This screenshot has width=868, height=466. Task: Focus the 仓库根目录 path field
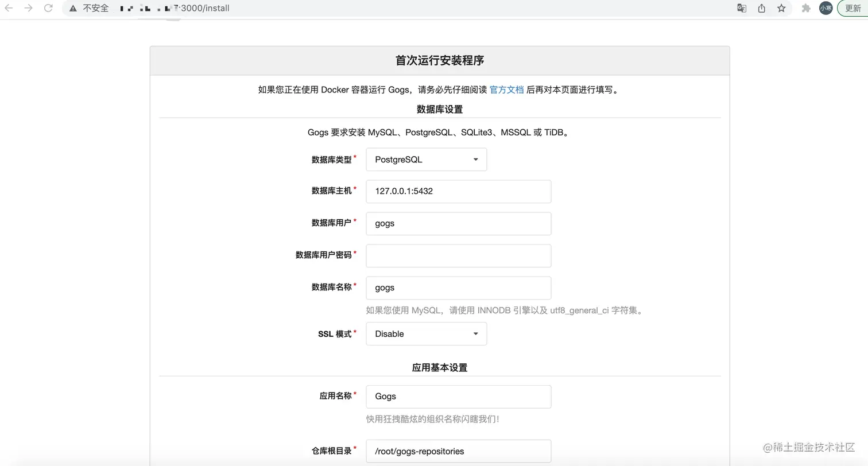(459, 451)
